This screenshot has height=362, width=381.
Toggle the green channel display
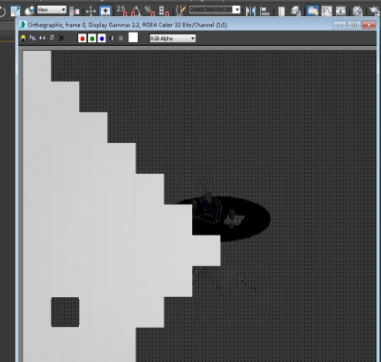click(x=92, y=38)
